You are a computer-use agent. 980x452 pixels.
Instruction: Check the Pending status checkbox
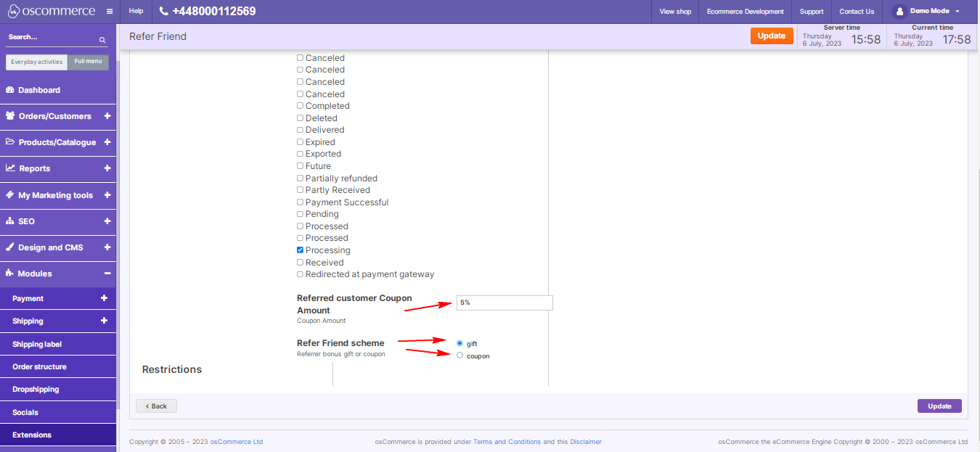click(x=300, y=214)
